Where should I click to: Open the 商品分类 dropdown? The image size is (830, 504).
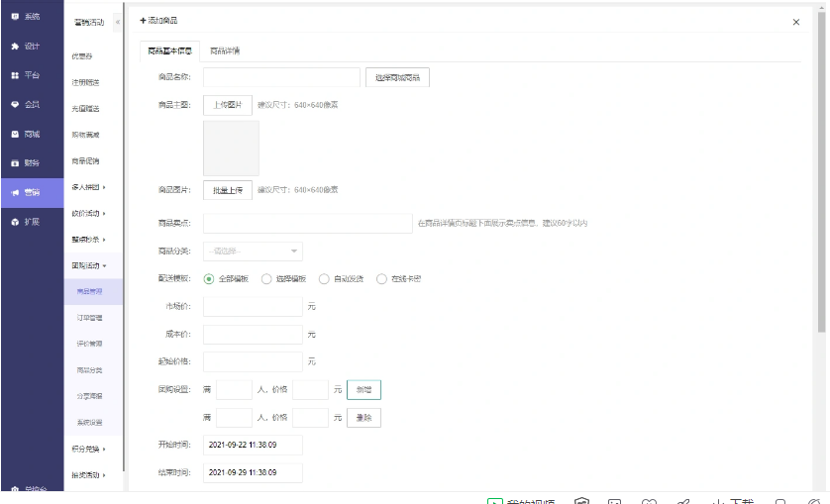click(253, 252)
